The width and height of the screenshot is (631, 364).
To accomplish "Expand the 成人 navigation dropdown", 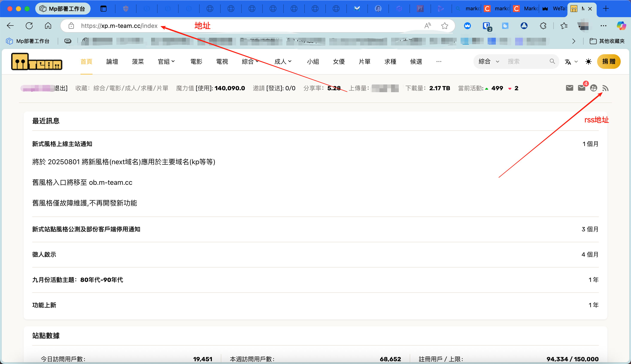I will 283,62.
